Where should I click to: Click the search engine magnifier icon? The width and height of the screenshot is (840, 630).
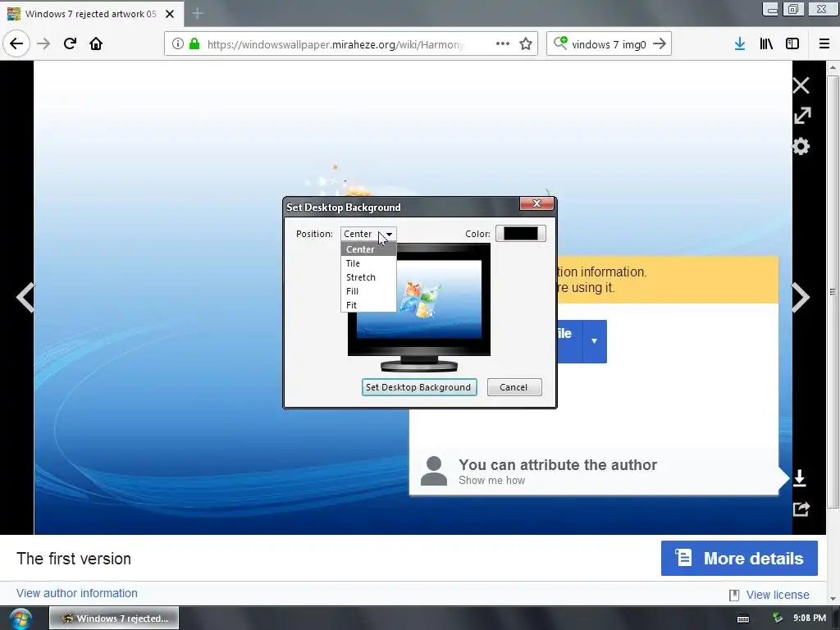tap(559, 43)
